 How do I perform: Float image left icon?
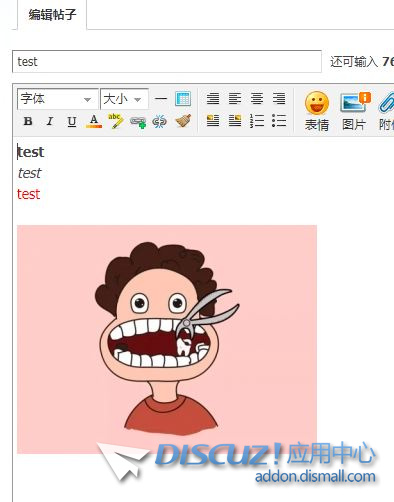pyautogui.click(x=213, y=121)
